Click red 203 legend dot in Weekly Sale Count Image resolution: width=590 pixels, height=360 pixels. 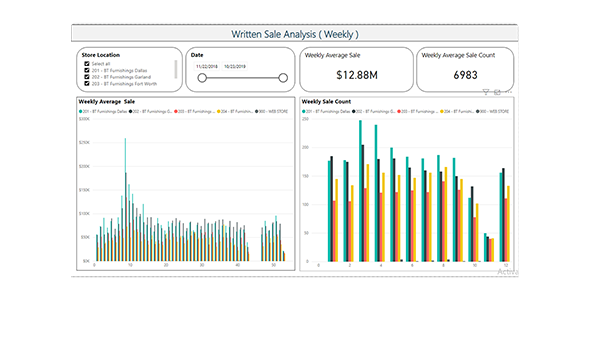tap(399, 111)
